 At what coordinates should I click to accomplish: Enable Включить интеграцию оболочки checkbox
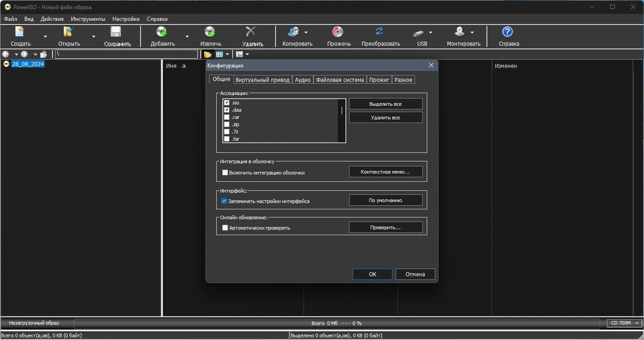225,173
